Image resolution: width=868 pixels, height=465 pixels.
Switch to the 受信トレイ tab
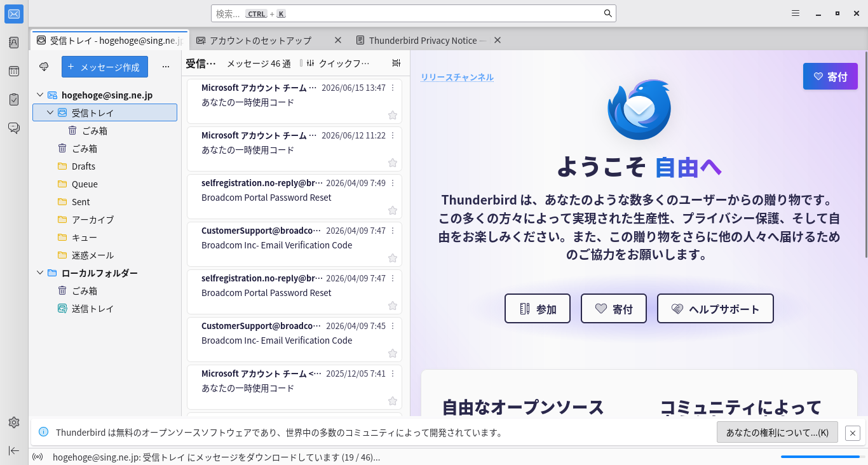[109, 40]
